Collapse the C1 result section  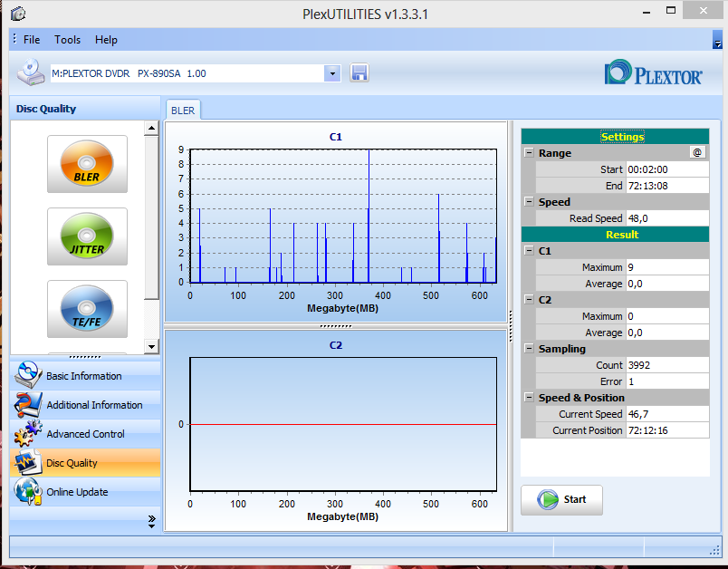[x=529, y=250]
